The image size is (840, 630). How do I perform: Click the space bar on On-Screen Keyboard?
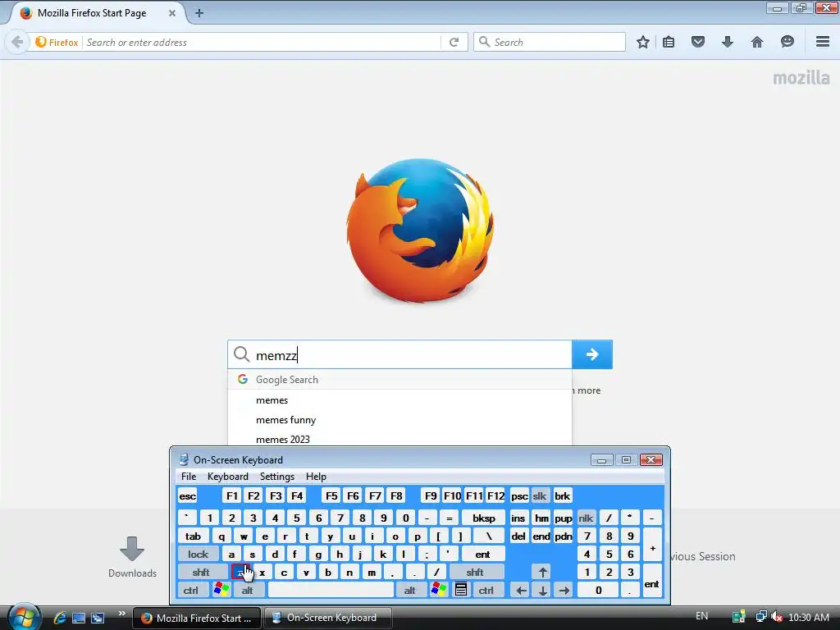[x=331, y=591]
